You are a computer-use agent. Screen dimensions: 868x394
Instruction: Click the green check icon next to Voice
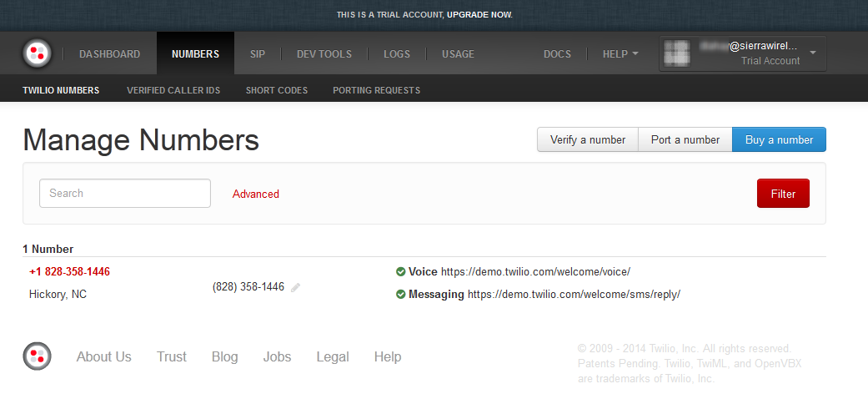401,271
